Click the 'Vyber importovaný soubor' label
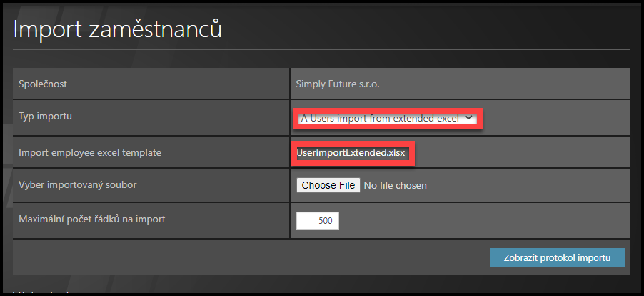 coord(77,185)
